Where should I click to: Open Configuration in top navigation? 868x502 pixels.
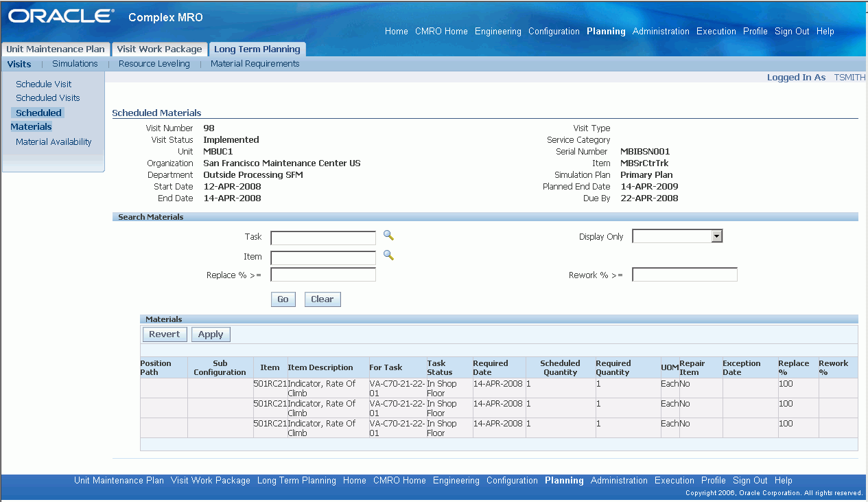(x=554, y=31)
